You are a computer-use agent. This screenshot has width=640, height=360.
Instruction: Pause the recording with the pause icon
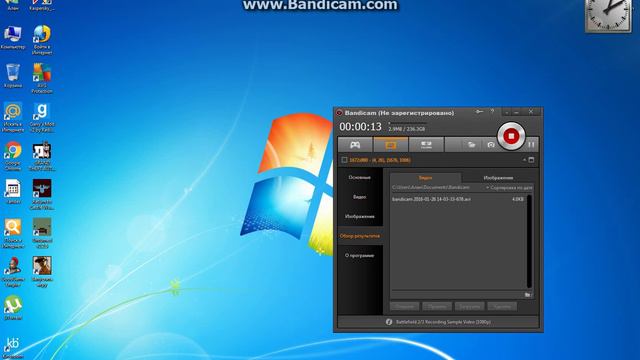point(531,144)
